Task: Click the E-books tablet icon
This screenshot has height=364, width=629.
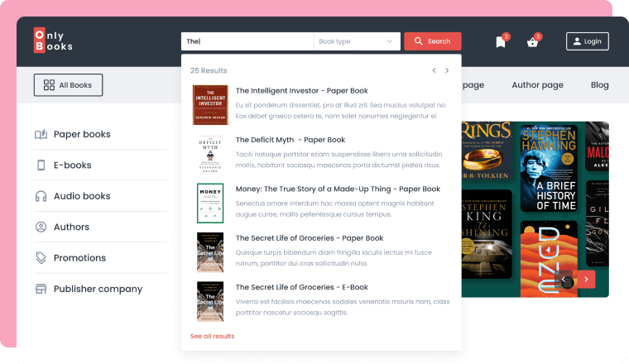Action: pyautogui.click(x=41, y=165)
